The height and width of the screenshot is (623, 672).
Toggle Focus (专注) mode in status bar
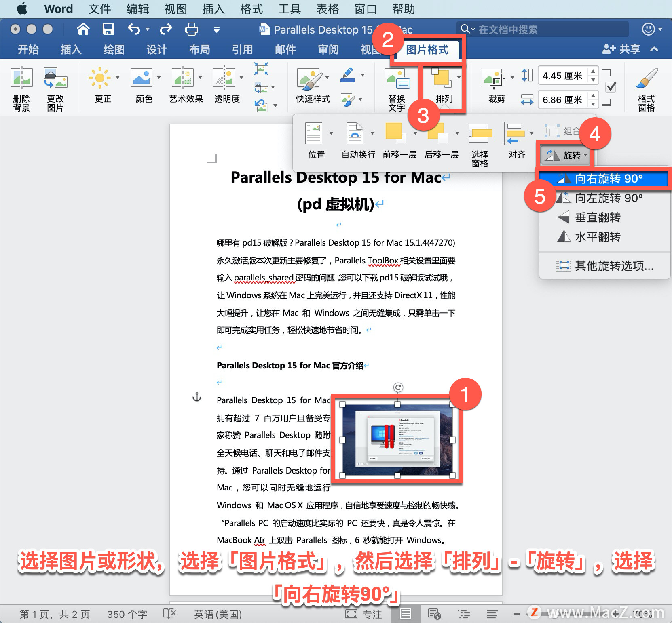363,614
